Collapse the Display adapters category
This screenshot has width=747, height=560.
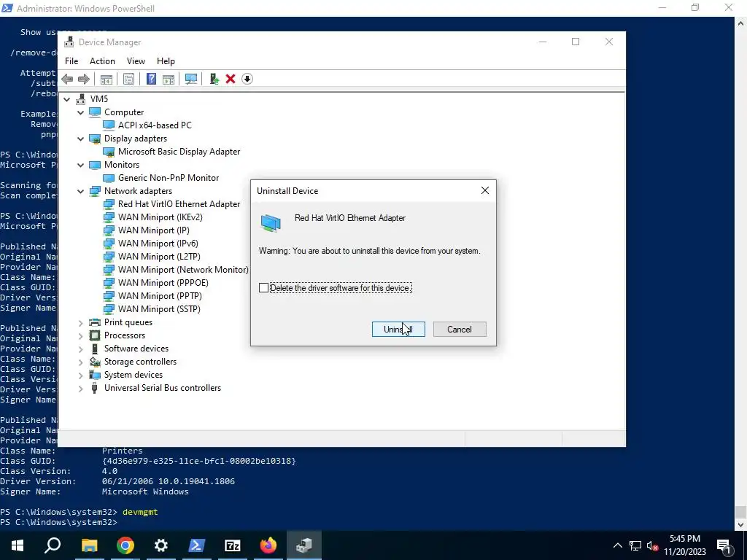tap(80, 139)
